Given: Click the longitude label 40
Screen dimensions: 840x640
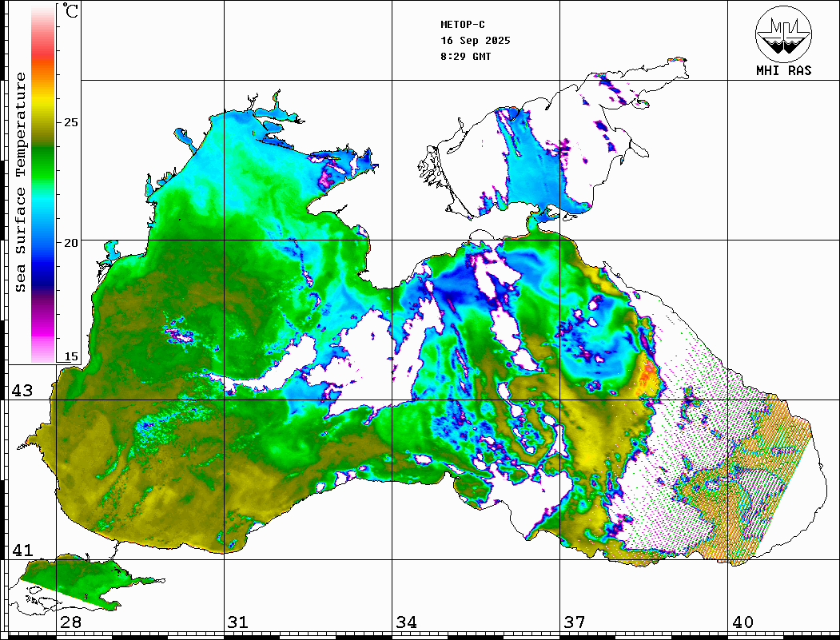Looking at the screenshot, I should (x=742, y=622).
